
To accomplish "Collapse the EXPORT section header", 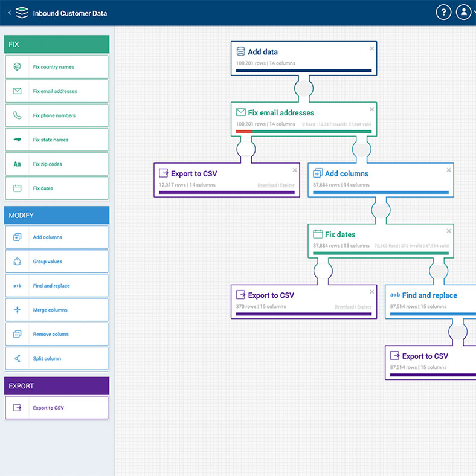I will 57,386.
